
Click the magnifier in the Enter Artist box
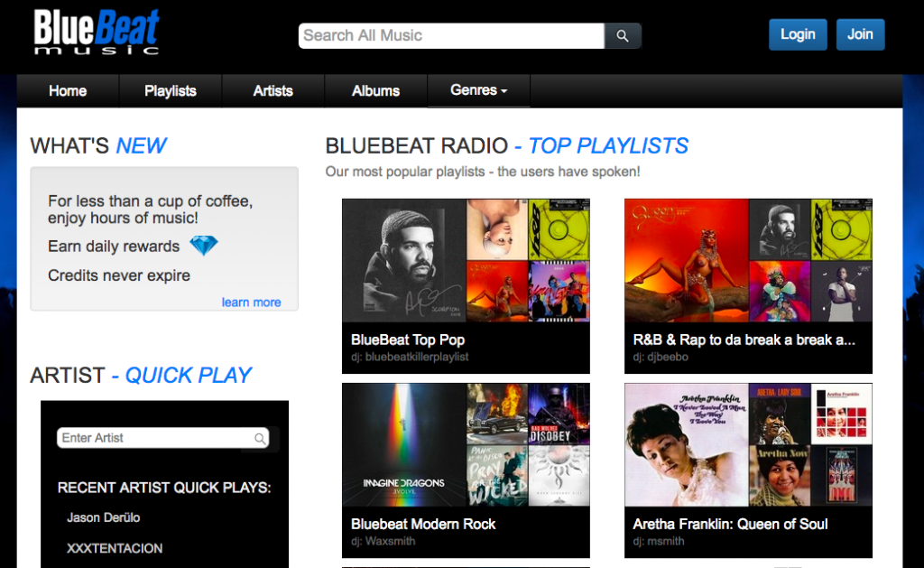(260, 438)
